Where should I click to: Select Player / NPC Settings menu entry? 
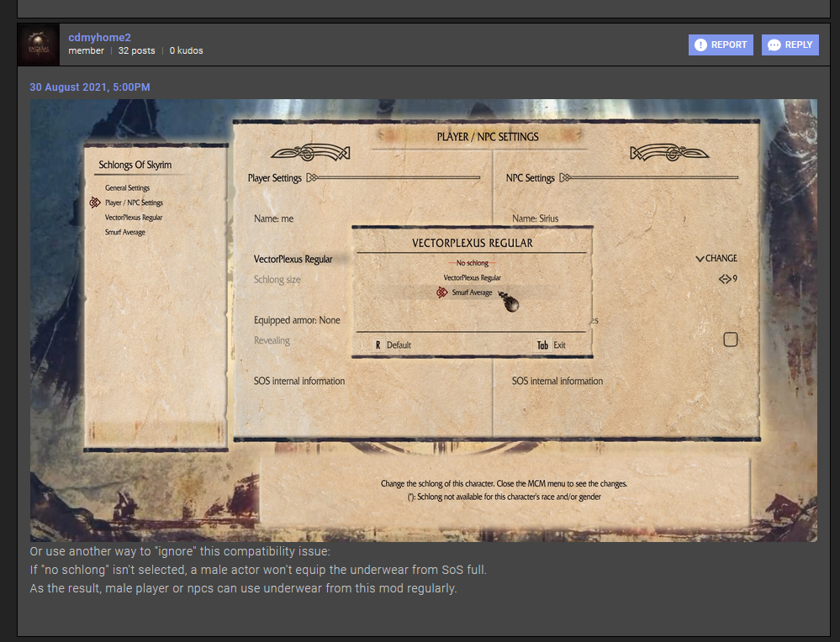click(x=134, y=203)
